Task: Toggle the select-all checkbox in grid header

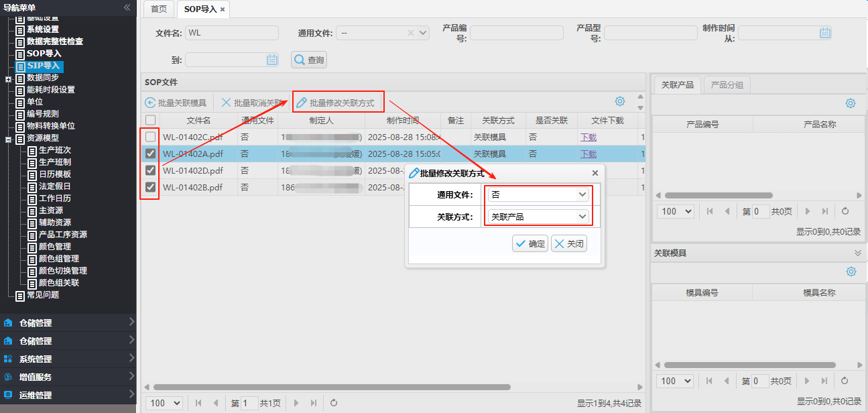Action: click(x=151, y=120)
